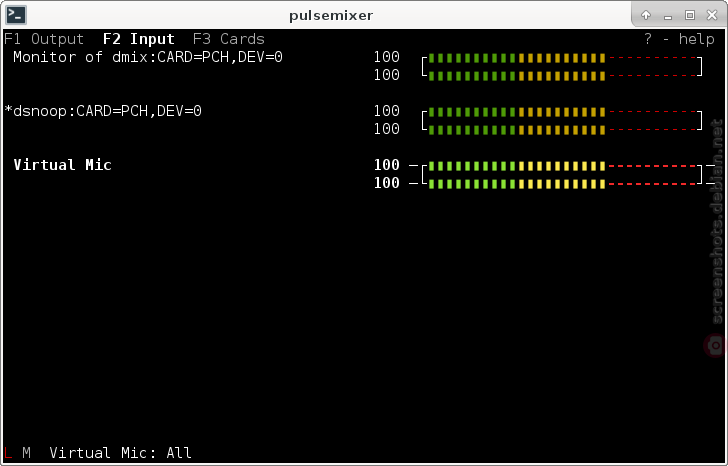This screenshot has height=466, width=728.
Task: Click dsnoop upper channel volume bar
Action: [x=562, y=112]
